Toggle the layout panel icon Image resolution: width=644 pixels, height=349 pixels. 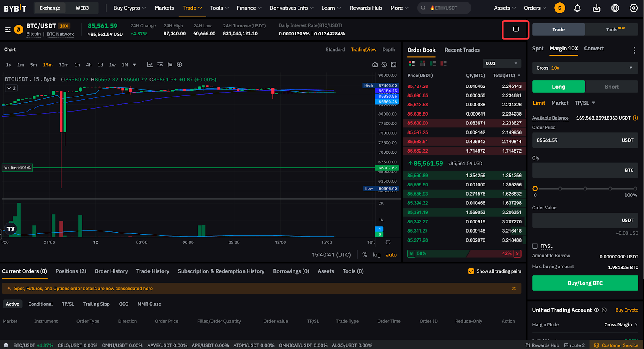[x=516, y=29]
